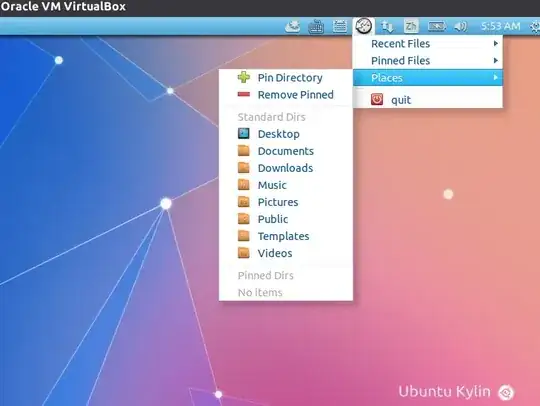Click the Zh input method indicator

tap(411, 26)
